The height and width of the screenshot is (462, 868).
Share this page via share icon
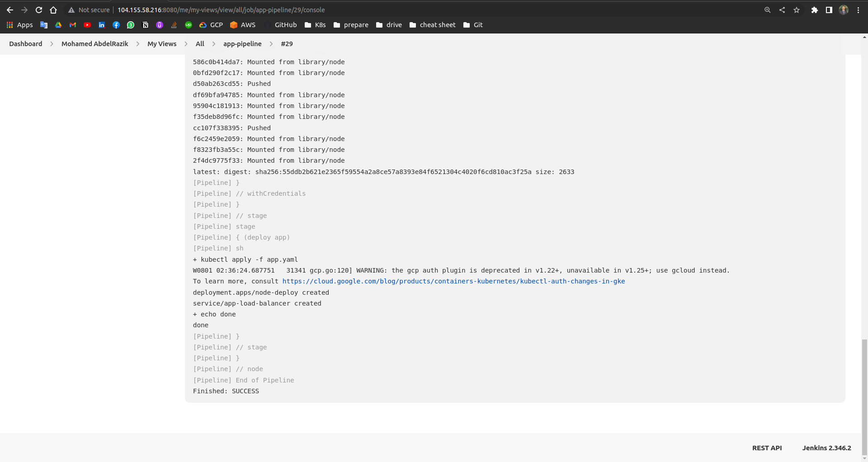click(782, 10)
